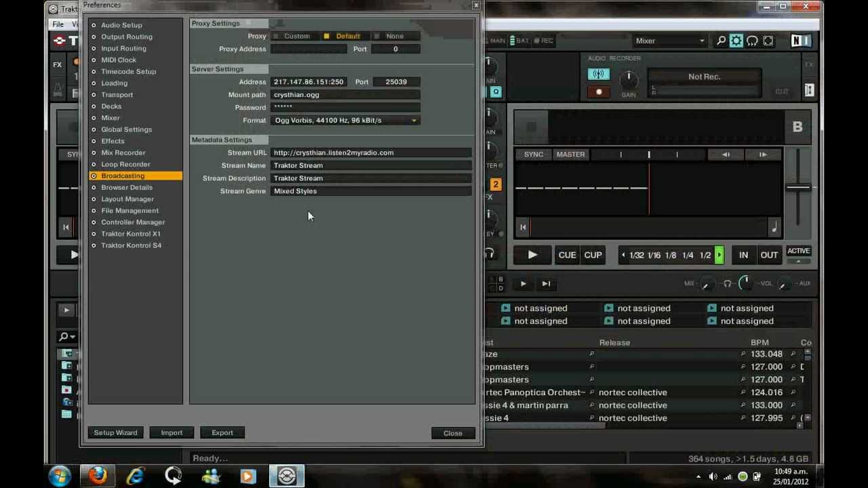Click the Audio Recorder GAIN knob
The image size is (868, 488).
[x=629, y=79]
